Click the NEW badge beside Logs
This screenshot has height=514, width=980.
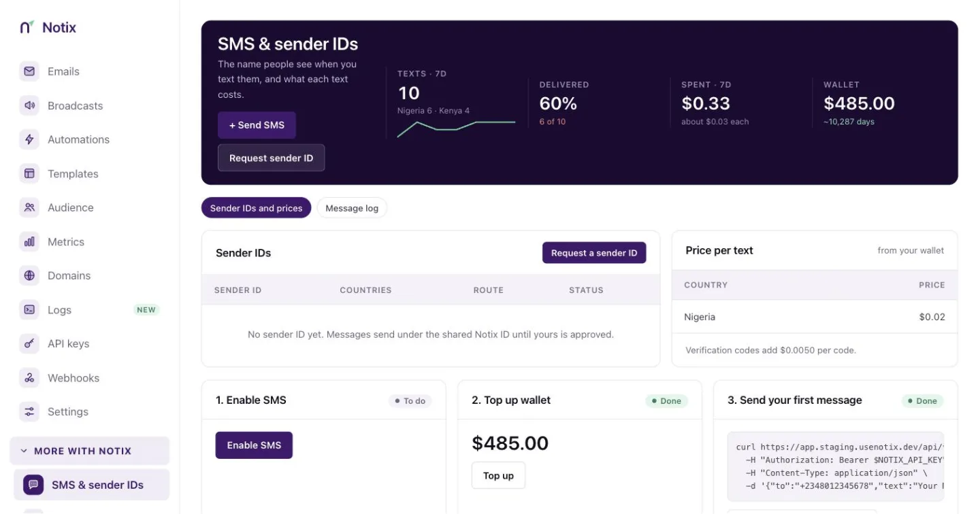click(x=146, y=310)
